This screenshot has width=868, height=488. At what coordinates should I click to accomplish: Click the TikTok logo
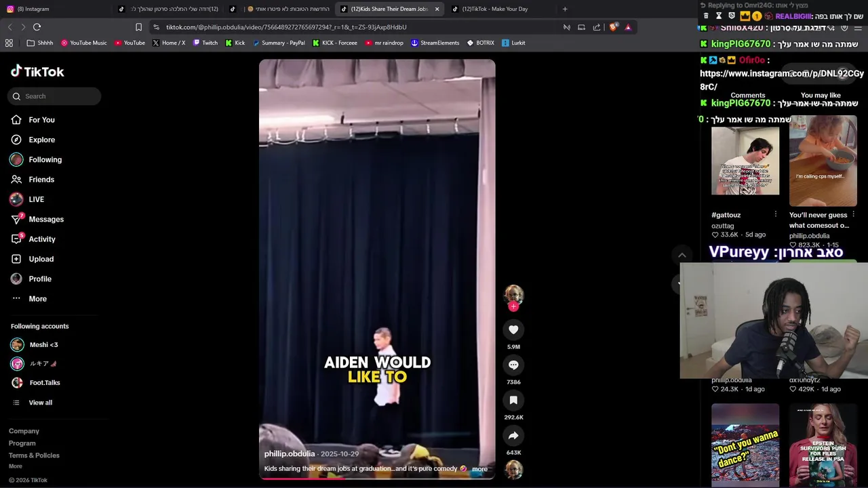tap(37, 71)
